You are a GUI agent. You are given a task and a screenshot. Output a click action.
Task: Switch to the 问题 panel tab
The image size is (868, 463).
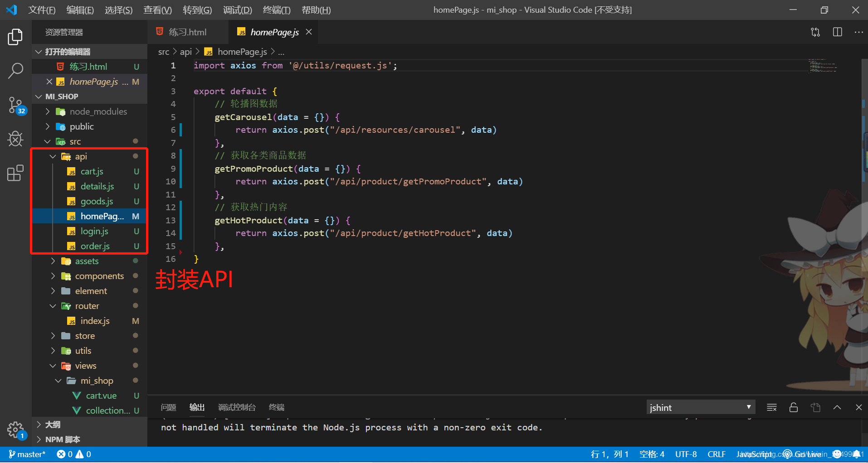(169, 407)
